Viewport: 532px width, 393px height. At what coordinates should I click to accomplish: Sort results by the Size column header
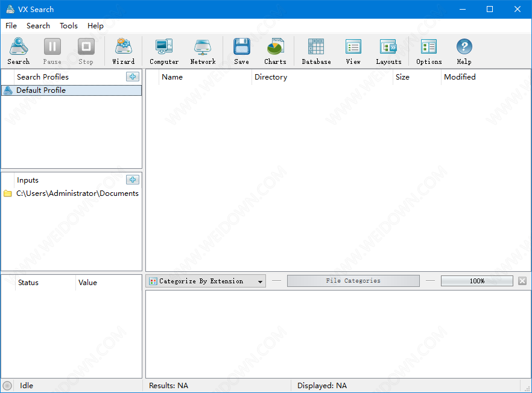(x=402, y=77)
